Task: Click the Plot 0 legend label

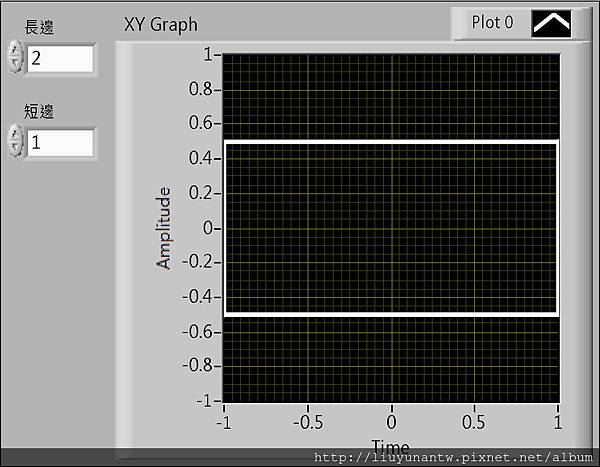Action: pos(492,23)
